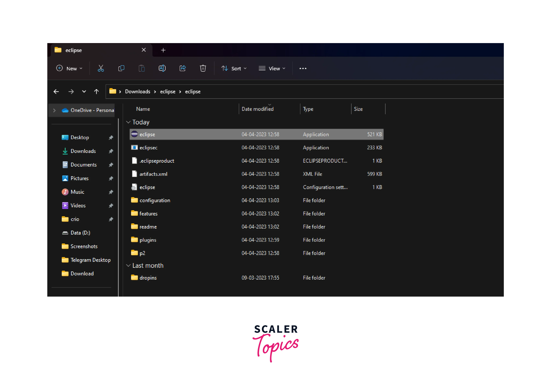Screen dimensions: 551x392
Task: Navigate up one folder level
Action: [x=96, y=92]
